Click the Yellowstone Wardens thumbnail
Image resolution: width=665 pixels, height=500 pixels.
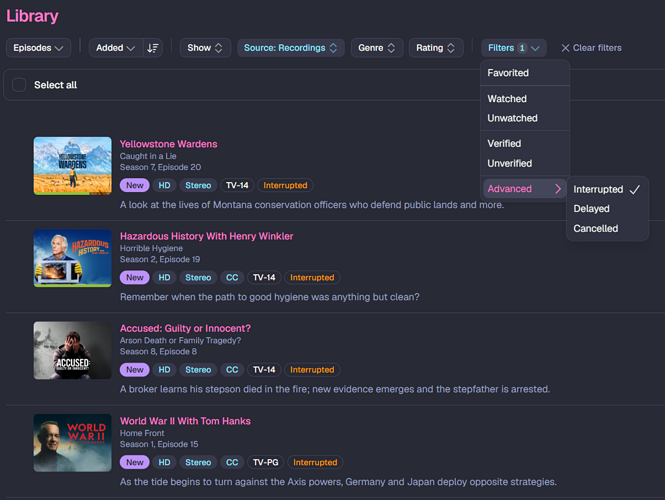[x=73, y=166]
